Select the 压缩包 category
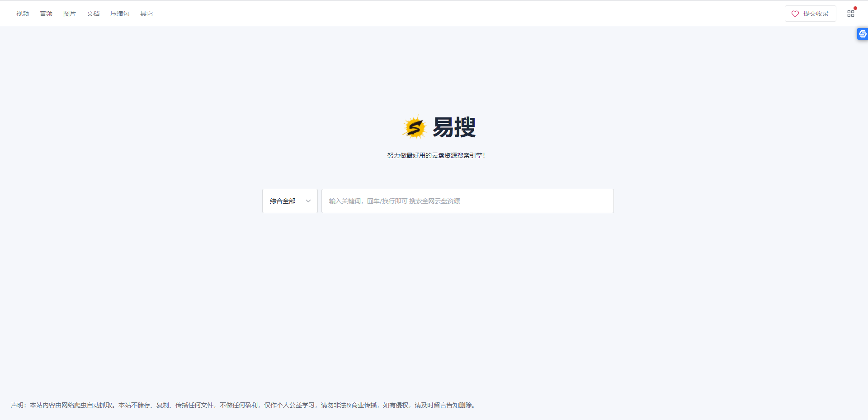Image resolution: width=868 pixels, height=420 pixels. [x=119, y=14]
